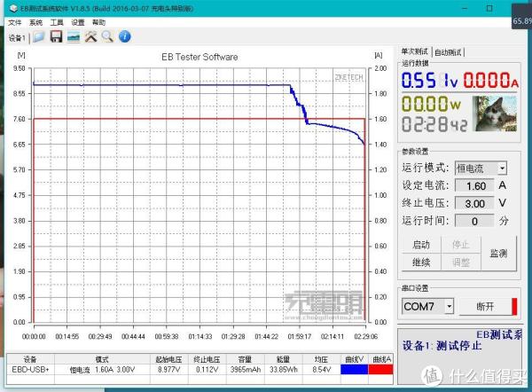Select the 3965mAh capacity cell

[245, 370]
